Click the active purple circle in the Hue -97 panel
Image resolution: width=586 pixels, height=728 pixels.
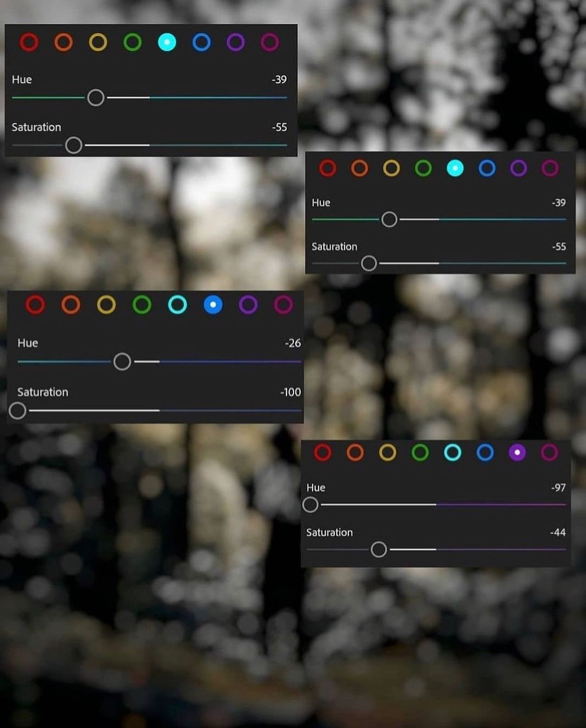tap(517, 453)
